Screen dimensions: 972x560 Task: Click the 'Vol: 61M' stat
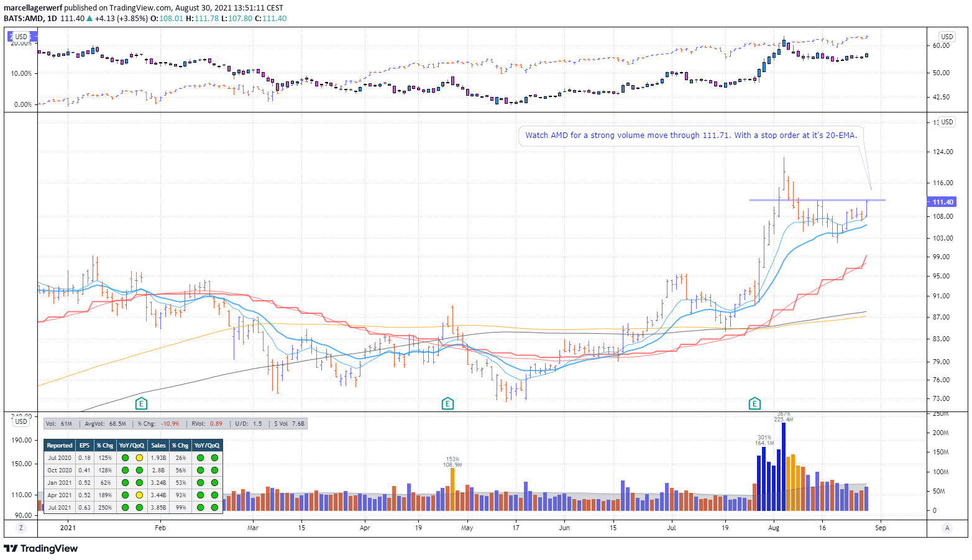click(59, 424)
